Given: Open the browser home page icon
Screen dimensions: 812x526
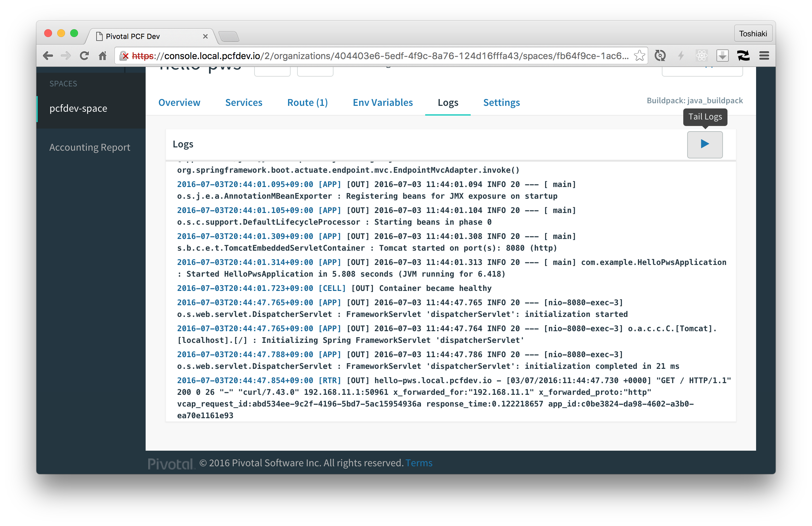Looking at the screenshot, I should pyautogui.click(x=102, y=56).
